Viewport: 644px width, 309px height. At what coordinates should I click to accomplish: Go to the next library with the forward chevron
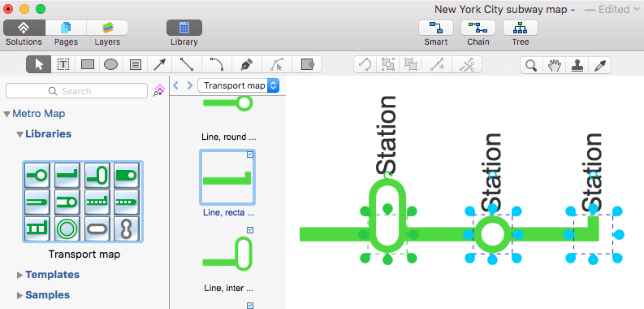pyautogui.click(x=189, y=85)
